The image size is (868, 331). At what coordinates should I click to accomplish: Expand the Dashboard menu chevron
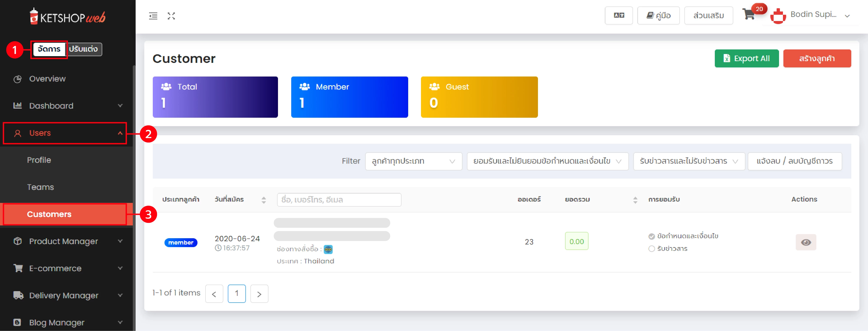120,106
